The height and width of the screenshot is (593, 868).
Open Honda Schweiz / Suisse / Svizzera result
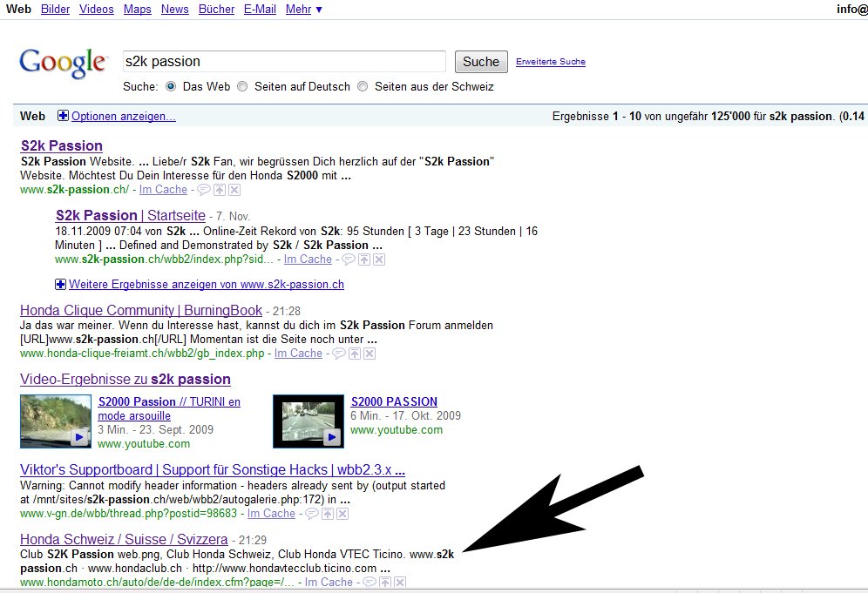click(124, 539)
